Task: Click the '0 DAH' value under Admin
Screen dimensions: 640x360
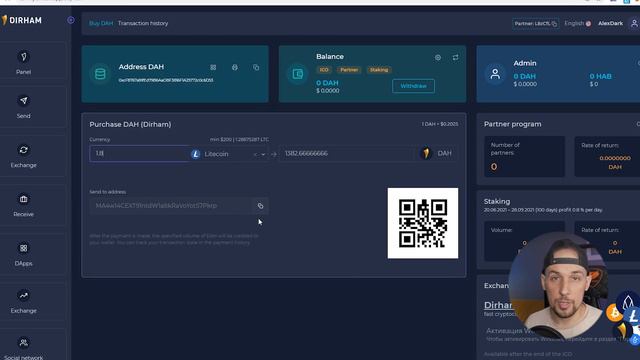Action: (x=524, y=76)
